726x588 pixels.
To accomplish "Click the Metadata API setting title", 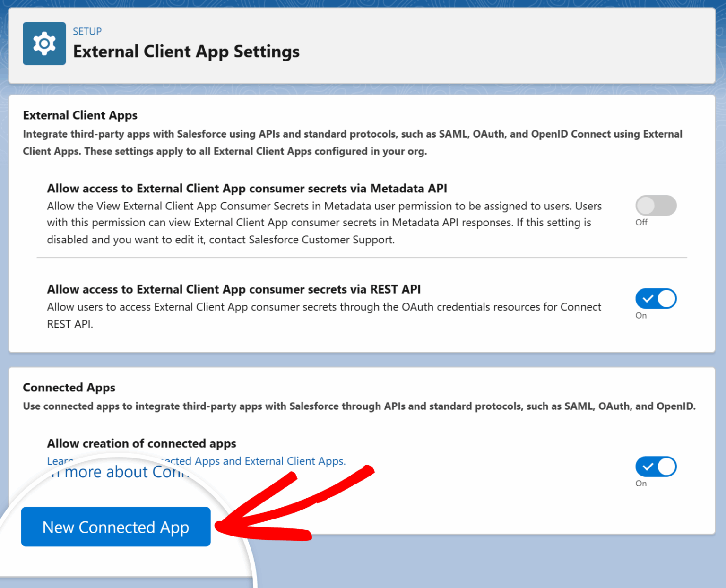I will click(x=247, y=189).
